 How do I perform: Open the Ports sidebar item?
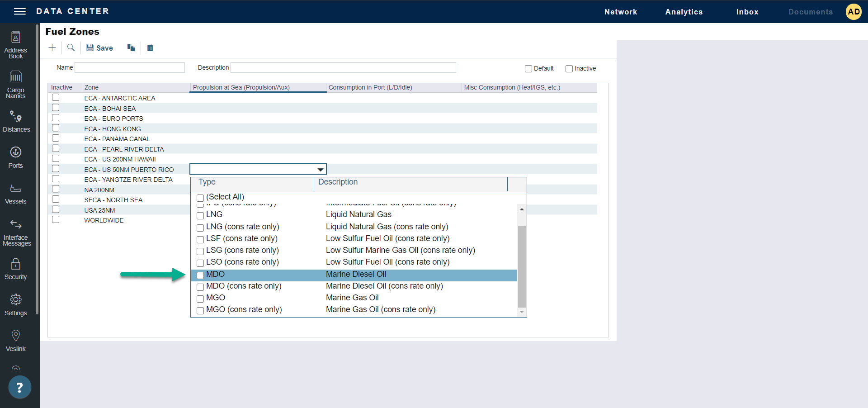click(x=16, y=157)
